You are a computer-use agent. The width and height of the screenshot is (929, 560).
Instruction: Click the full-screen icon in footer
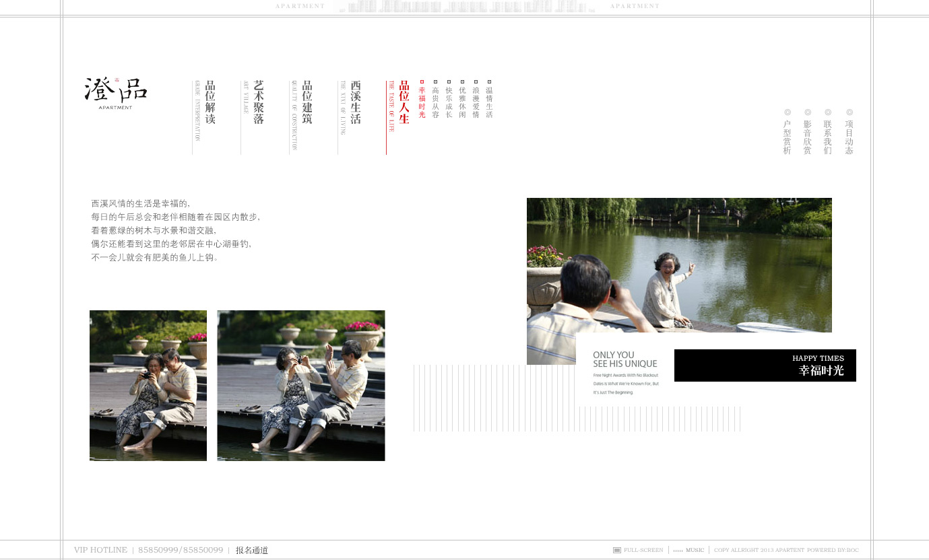[616, 550]
